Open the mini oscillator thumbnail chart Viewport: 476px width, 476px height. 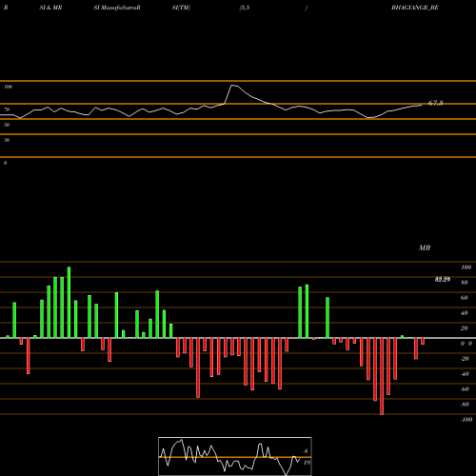tap(235, 456)
